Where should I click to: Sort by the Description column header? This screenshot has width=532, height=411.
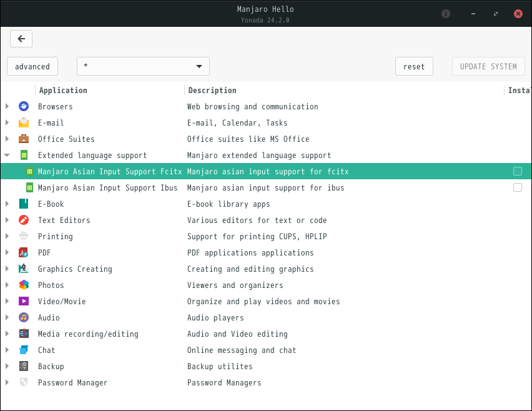point(345,91)
